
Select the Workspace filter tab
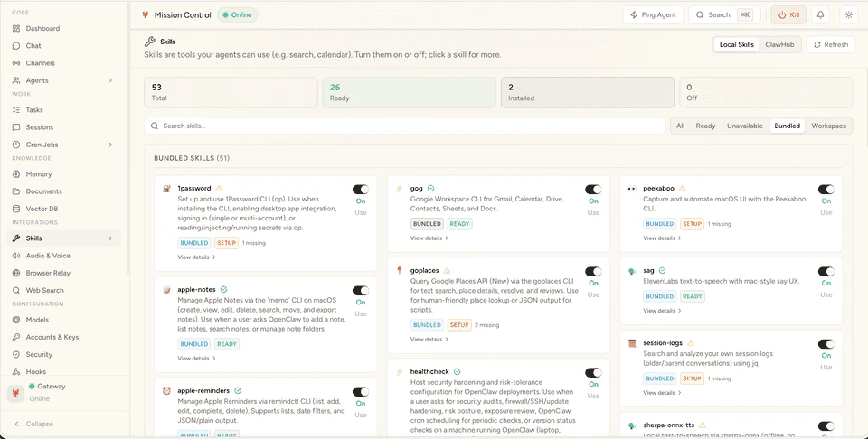click(829, 126)
